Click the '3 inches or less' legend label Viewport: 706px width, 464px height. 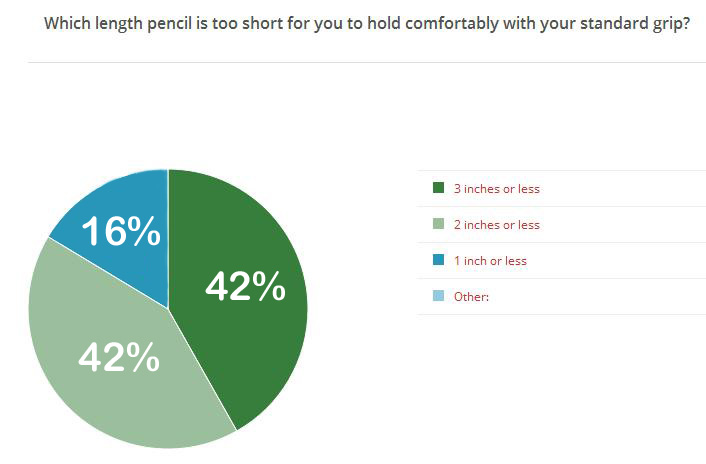point(496,188)
